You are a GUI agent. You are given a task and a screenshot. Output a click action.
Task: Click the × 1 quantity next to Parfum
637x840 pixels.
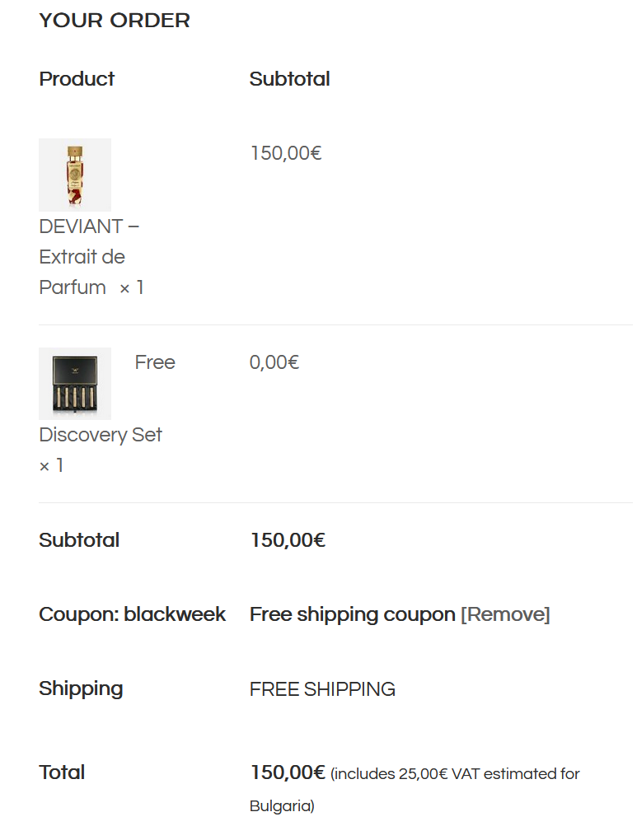point(132,287)
